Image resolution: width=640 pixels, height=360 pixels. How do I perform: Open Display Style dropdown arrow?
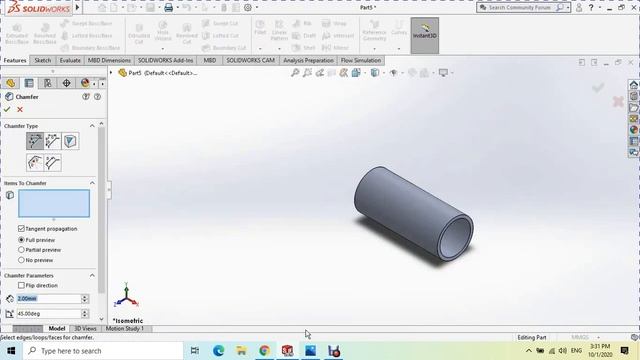[384, 73]
